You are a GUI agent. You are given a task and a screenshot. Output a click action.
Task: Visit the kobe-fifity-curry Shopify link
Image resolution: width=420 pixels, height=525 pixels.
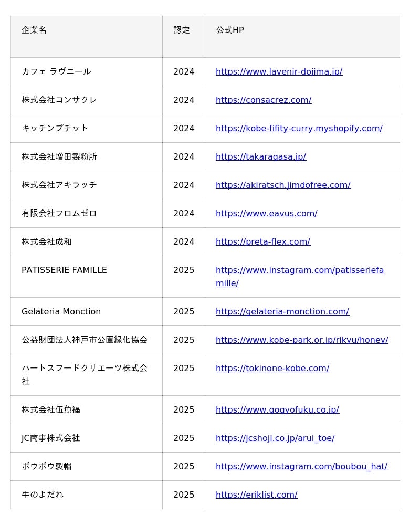(x=299, y=129)
